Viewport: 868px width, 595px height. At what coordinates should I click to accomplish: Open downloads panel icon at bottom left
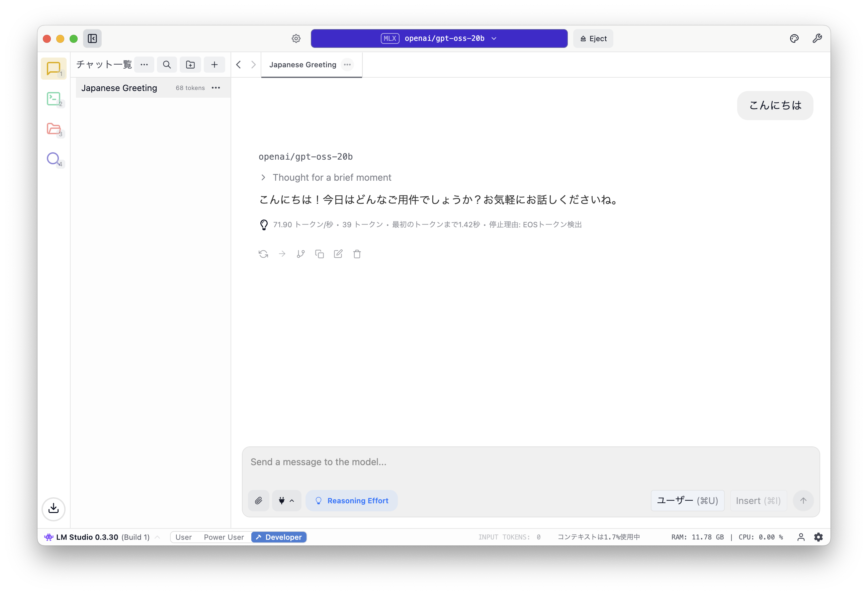[x=54, y=509]
